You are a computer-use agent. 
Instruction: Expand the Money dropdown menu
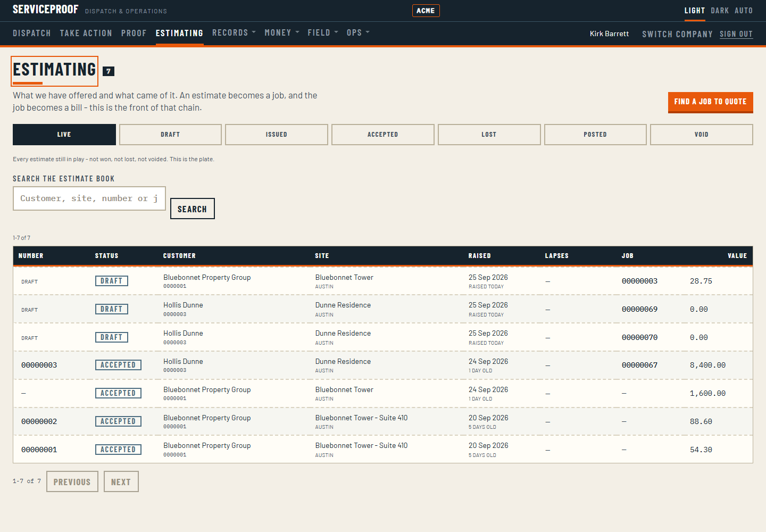click(x=282, y=33)
